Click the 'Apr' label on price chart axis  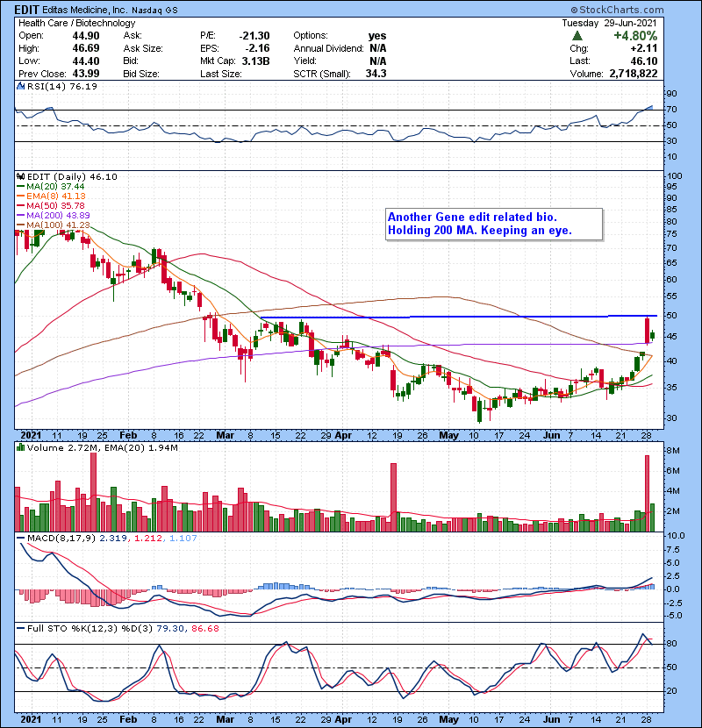point(343,436)
